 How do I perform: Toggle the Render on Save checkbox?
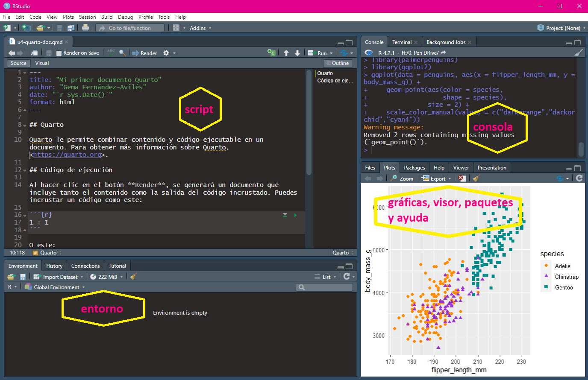59,53
